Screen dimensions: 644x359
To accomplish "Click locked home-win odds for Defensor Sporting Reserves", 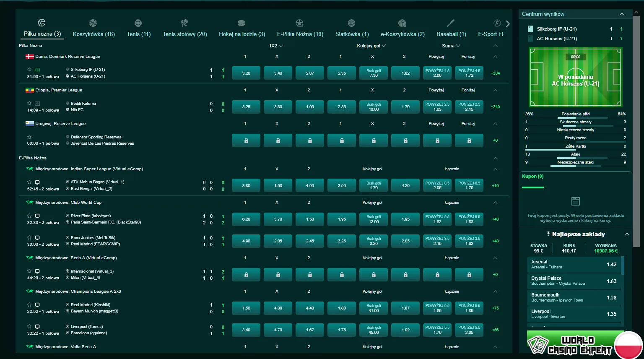I will click(246, 140).
